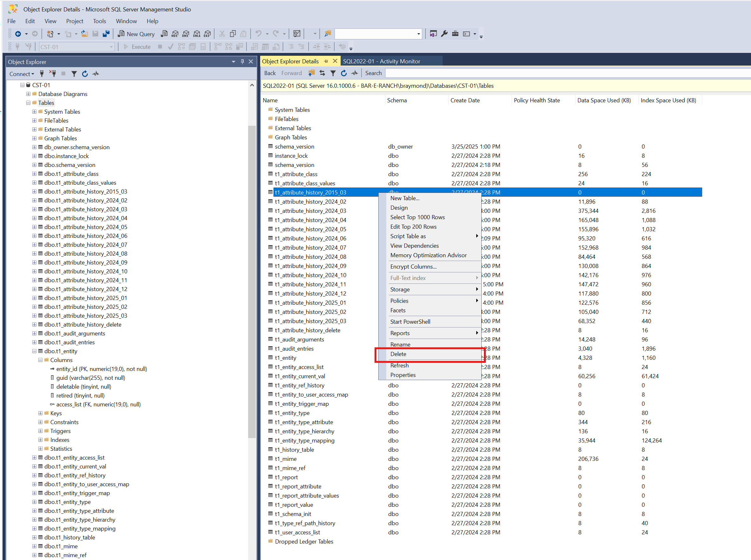
Task: Select dbo.t1_audit_entries in the tree
Action: point(69,342)
